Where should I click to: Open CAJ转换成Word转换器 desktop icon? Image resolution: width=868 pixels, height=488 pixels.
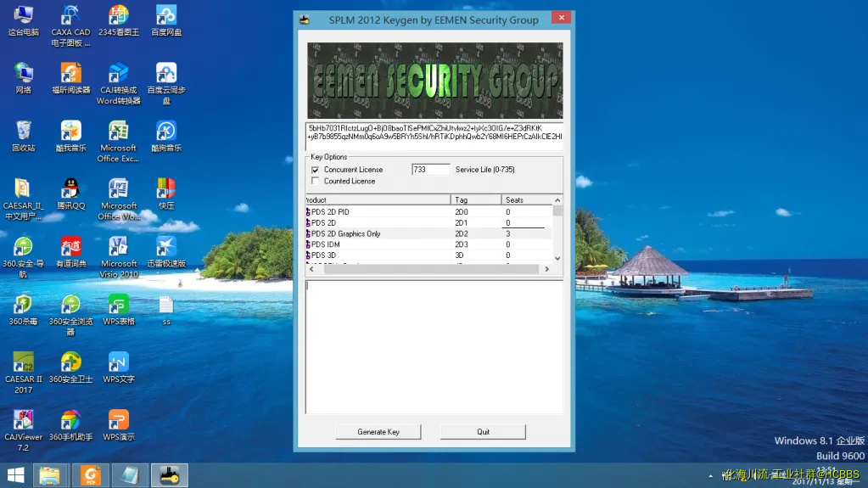tap(119, 84)
